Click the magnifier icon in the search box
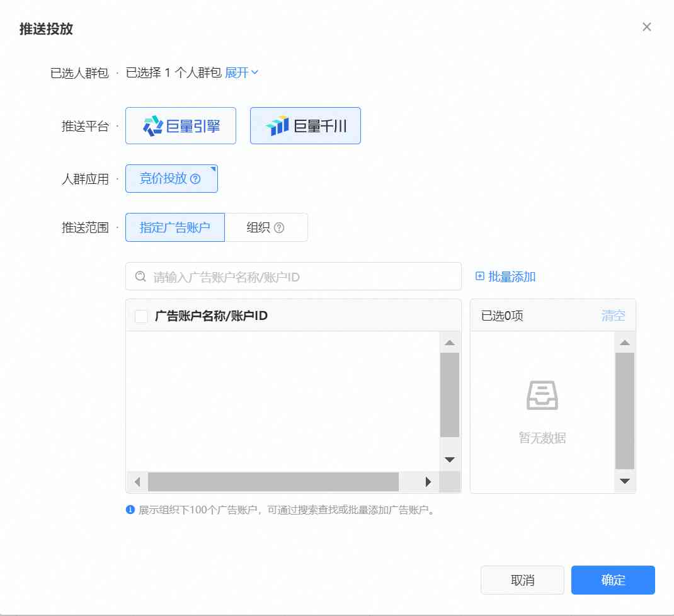This screenshot has width=674, height=616. (x=139, y=276)
